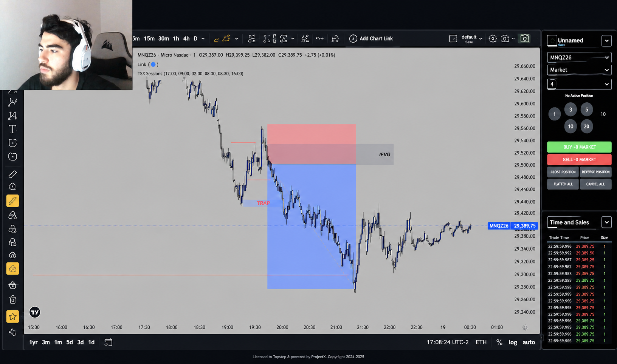Click the MNQZ26 29,389.75 price label

pos(513,226)
